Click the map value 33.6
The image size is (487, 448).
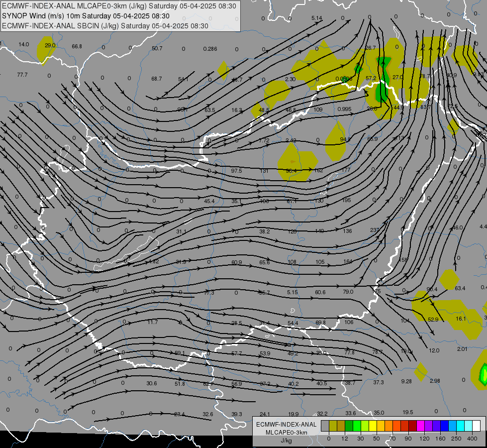point(351,413)
